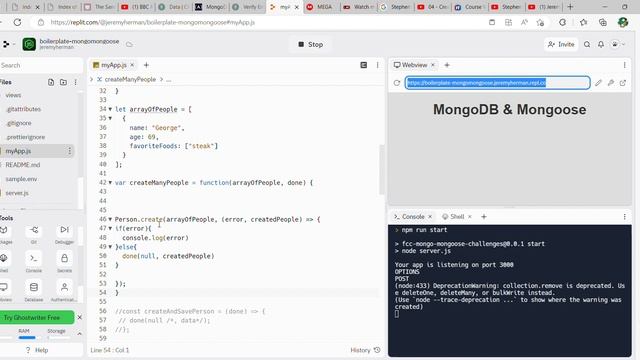Open Console pane options menu
The width and height of the screenshot is (640, 360).
tap(624, 217)
